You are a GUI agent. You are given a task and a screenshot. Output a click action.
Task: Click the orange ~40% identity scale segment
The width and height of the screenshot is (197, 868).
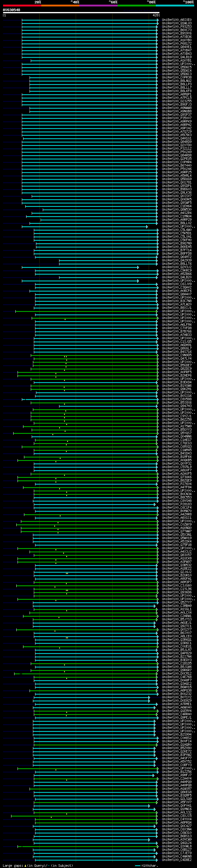click(x=60, y=6)
